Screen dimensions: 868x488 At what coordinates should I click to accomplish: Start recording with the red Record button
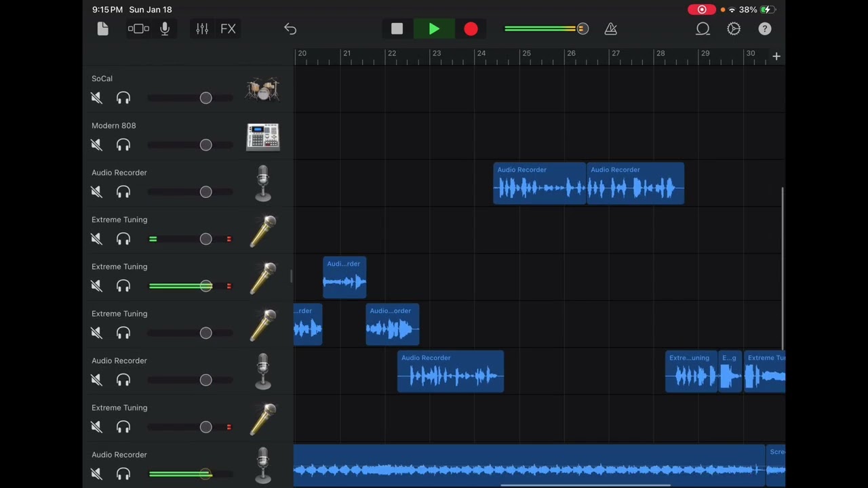(x=471, y=28)
